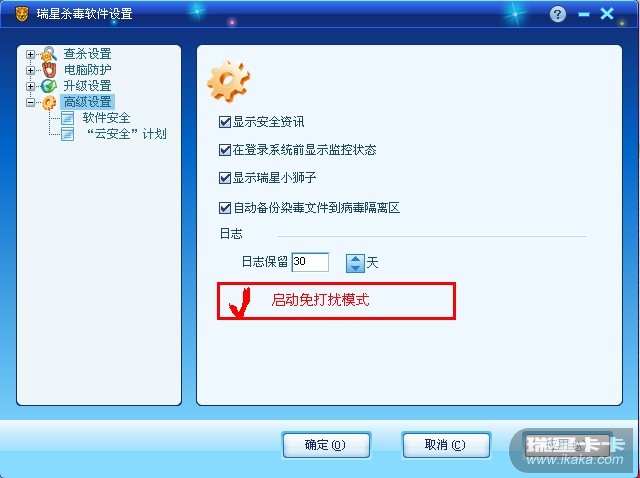This screenshot has width=640, height=478.
Task: Expand the 查杀设置 tree node
Action: coord(30,54)
